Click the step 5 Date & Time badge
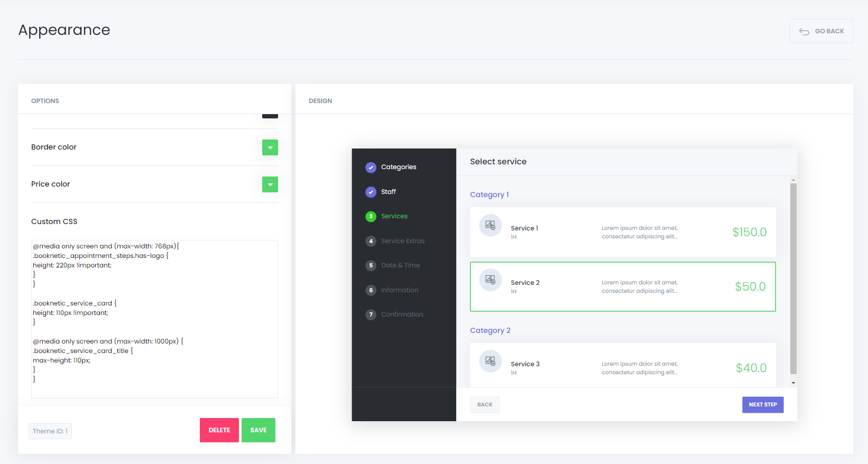The image size is (868, 464). [x=371, y=266]
